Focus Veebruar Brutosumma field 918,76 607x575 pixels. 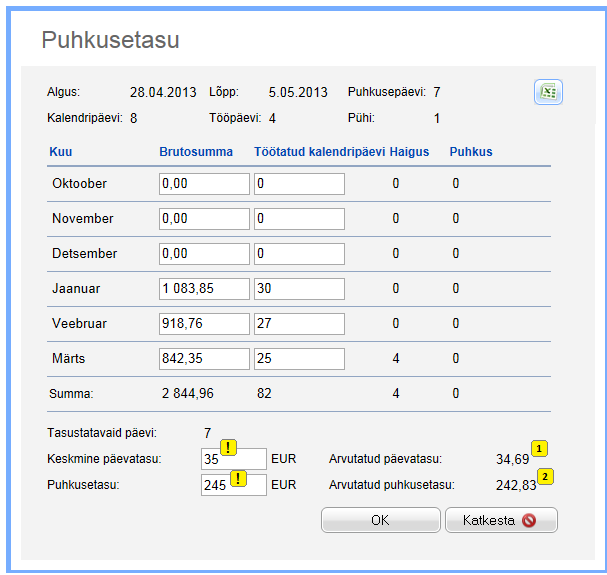(203, 324)
